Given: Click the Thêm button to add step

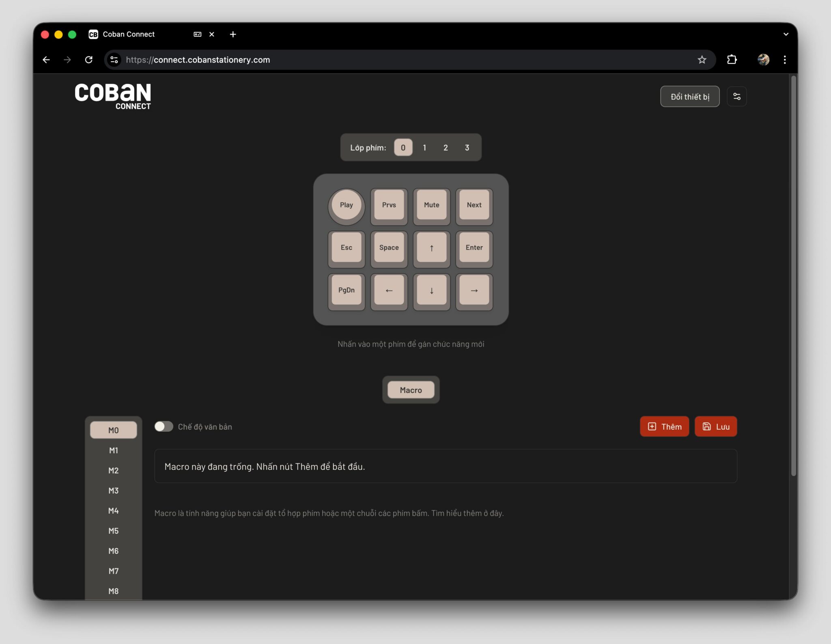Looking at the screenshot, I should (664, 426).
